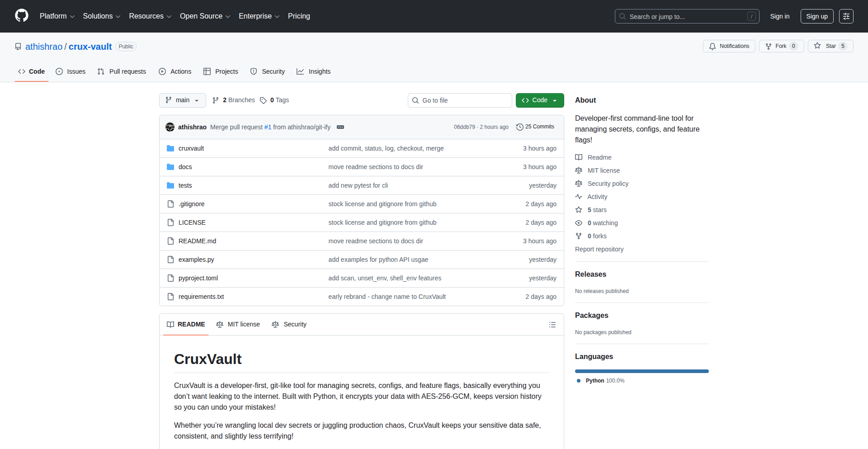The image size is (868, 449).
Task: Open commit 'add new pytest for cli'
Action: pos(358,185)
